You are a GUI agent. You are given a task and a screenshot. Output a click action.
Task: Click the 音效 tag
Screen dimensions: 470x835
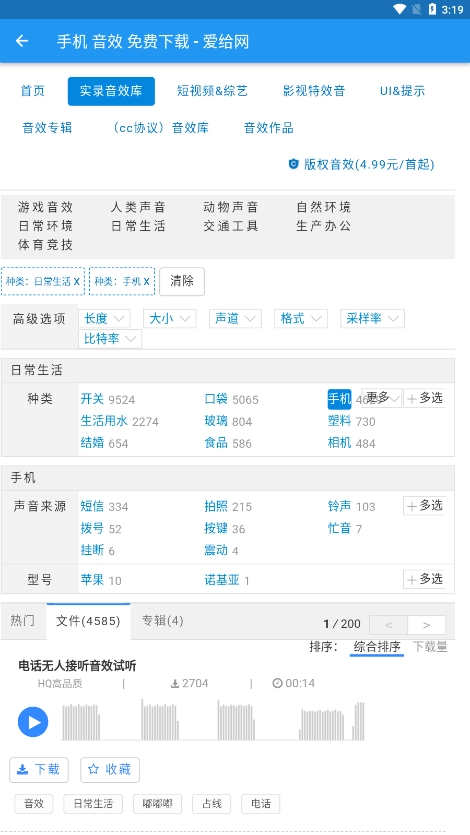pyautogui.click(x=34, y=804)
